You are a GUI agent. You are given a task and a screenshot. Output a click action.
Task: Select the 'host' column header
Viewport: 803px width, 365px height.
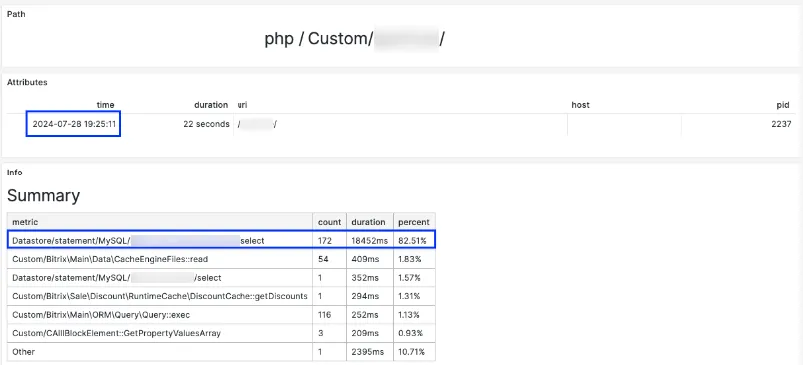pos(580,105)
